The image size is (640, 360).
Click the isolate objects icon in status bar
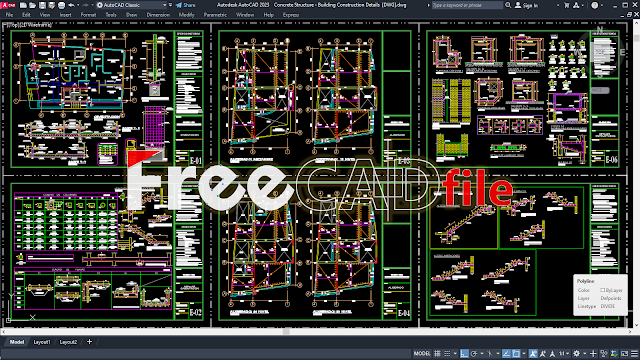click(x=604, y=354)
